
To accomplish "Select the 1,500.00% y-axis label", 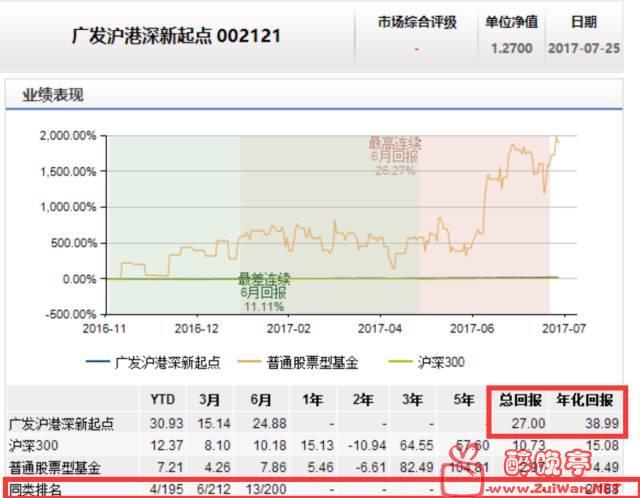I will pyautogui.click(x=68, y=171).
